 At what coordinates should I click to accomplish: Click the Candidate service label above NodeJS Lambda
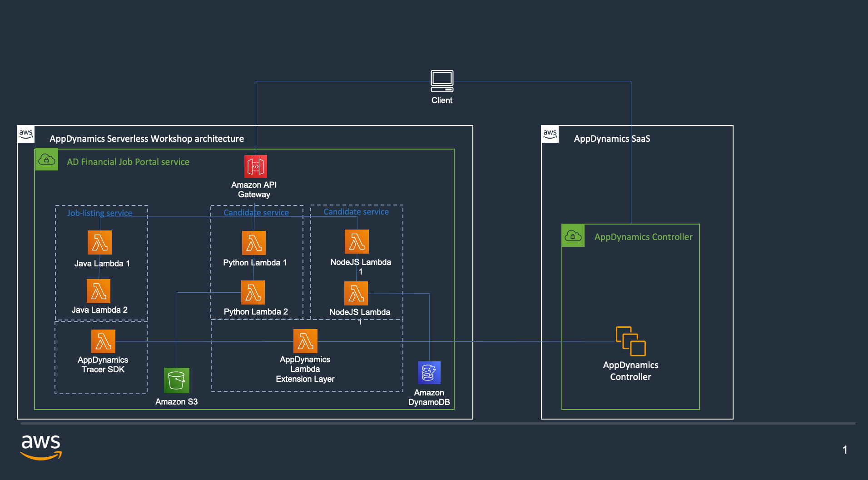[x=356, y=212]
